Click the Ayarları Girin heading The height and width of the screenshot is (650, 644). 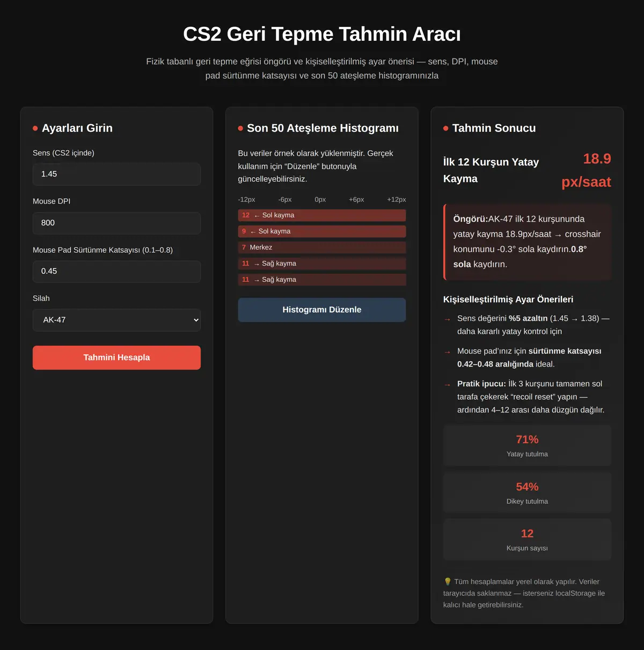[x=77, y=128]
